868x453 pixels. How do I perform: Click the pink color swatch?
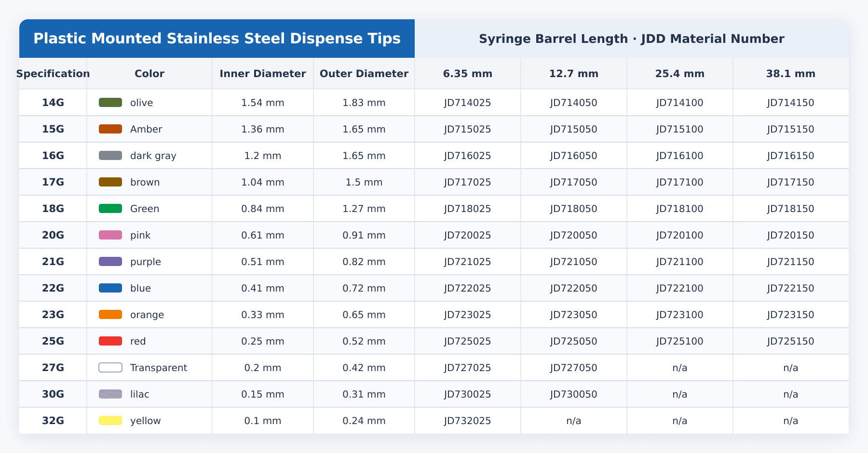tap(110, 235)
